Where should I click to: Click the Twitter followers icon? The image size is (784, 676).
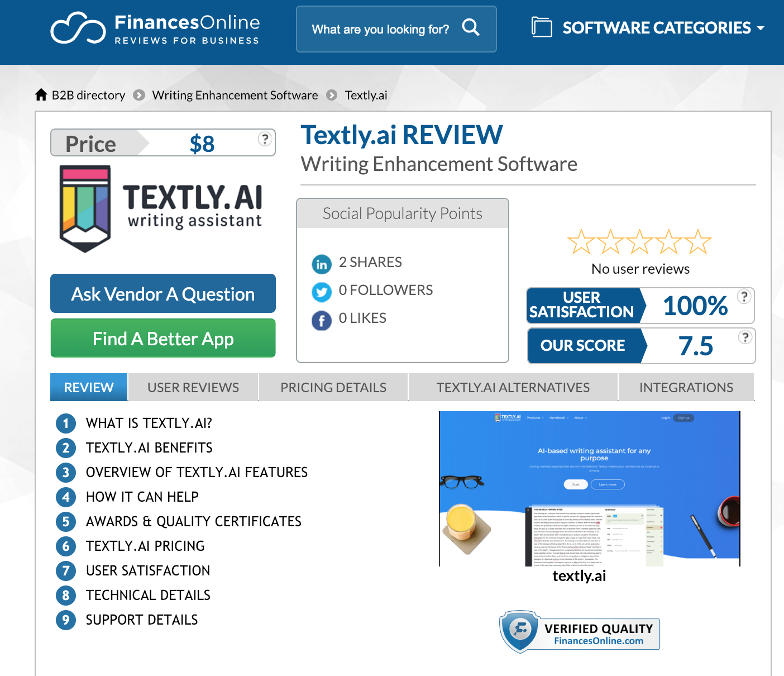click(x=322, y=292)
